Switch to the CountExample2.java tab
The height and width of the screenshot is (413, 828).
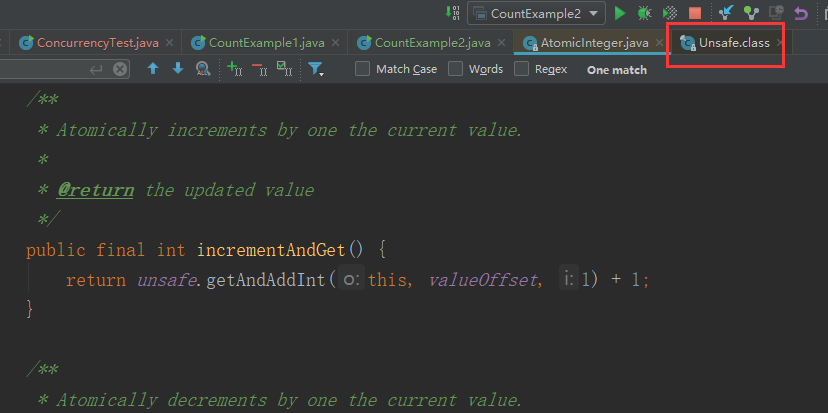pyautogui.click(x=432, y=43)
